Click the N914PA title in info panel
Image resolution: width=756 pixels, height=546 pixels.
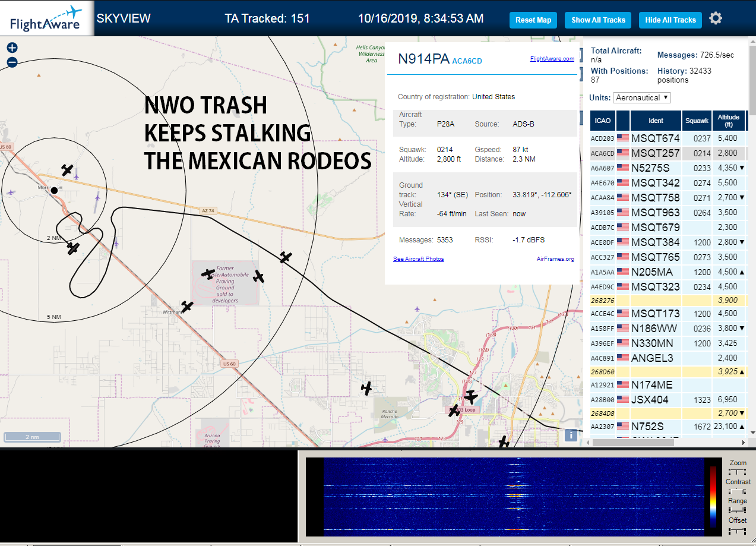pos(423,59)
